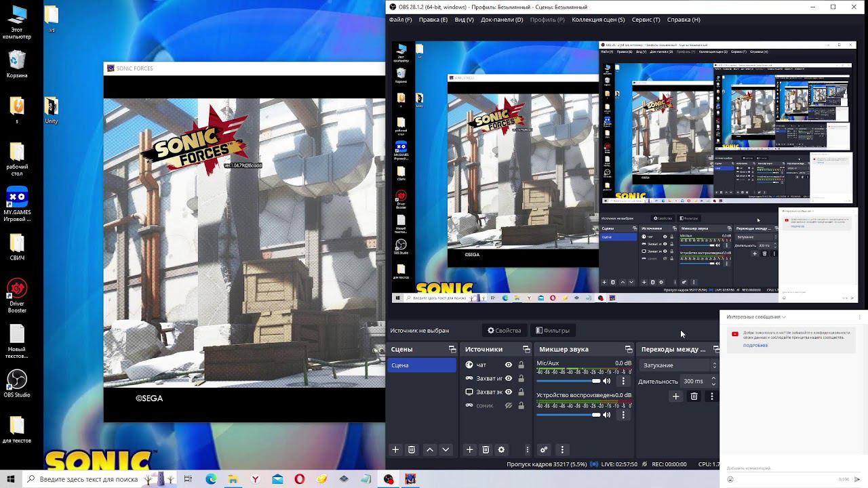Open Unity desktop shortcut
Viewport: 868px width, 488px height.
[x=52, y=111]
